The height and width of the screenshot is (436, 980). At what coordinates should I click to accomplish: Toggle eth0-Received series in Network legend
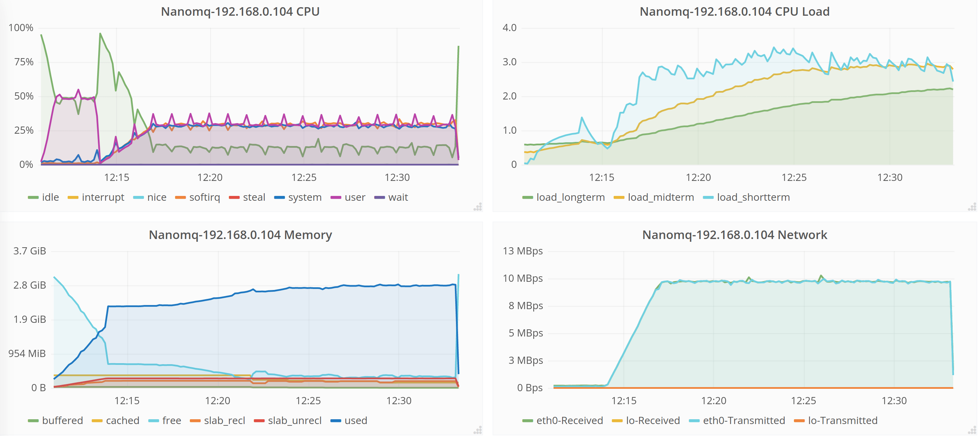coord(569,421)
